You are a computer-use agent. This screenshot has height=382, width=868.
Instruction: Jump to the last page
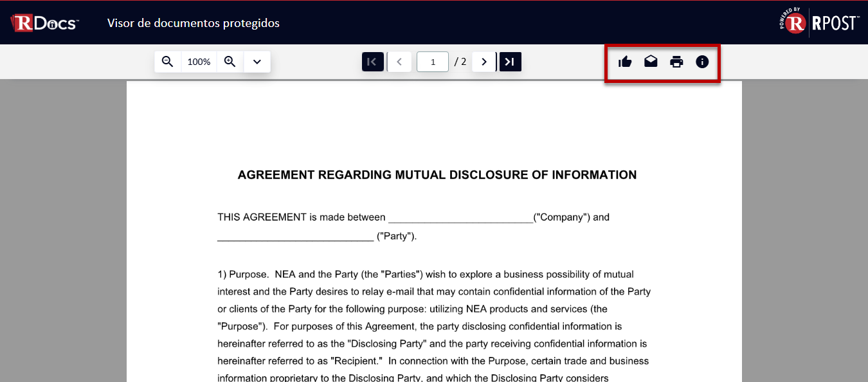point(510,62)
